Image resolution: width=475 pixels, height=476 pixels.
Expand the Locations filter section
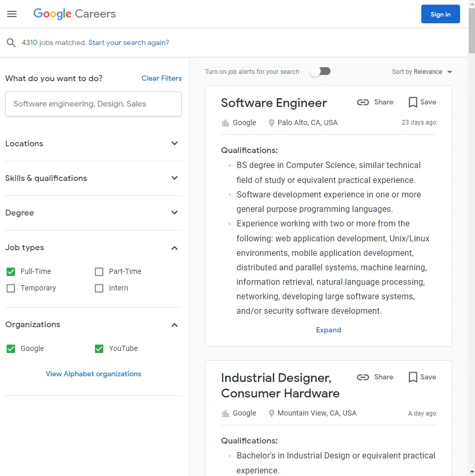click(x=93, y=144)
